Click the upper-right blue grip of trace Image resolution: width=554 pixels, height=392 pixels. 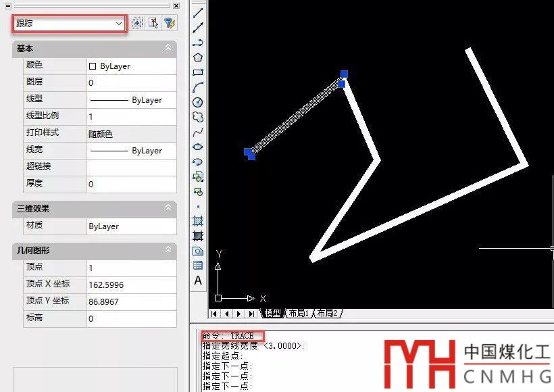[x=344, y=74]
